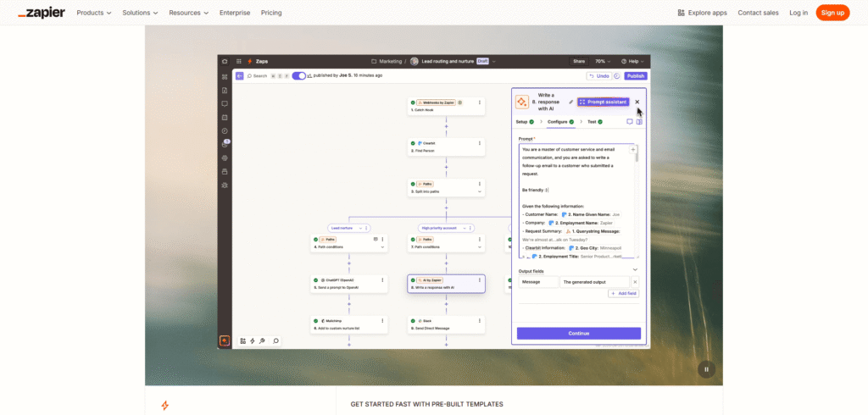
Task: Expand the Products menu
Action: point(94,13)
